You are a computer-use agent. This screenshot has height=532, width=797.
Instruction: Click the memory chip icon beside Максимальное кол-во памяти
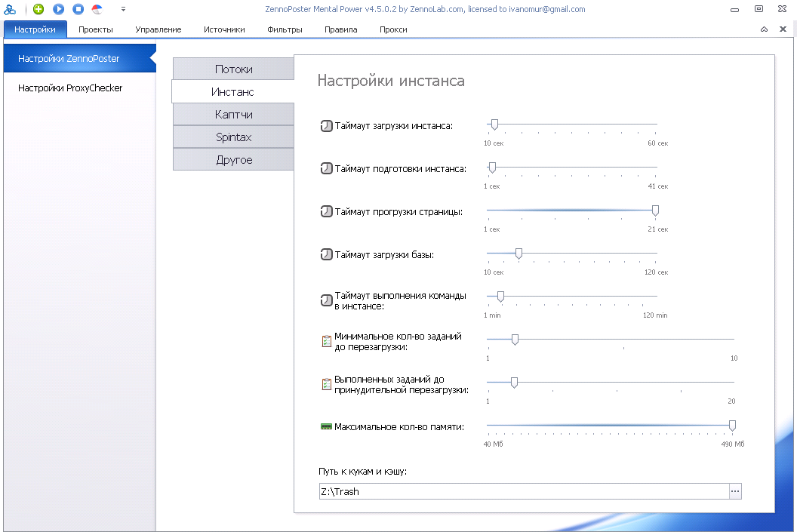pos(326,427)
